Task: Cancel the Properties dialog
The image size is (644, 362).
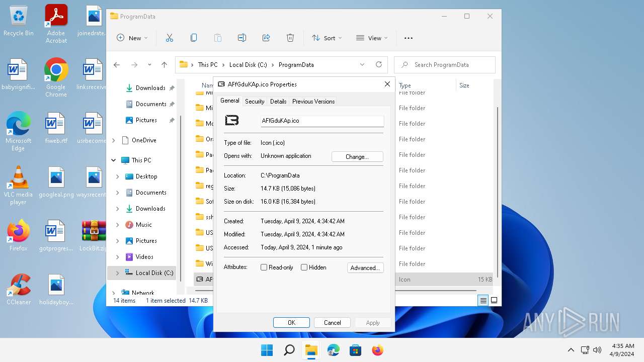Action: pyautogui.click(x=333, y=323)
